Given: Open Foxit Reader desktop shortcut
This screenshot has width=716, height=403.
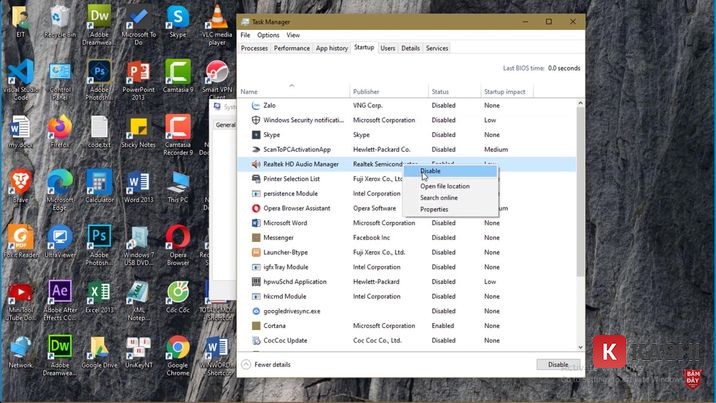Looking at the screenshot, I should 21,242.
